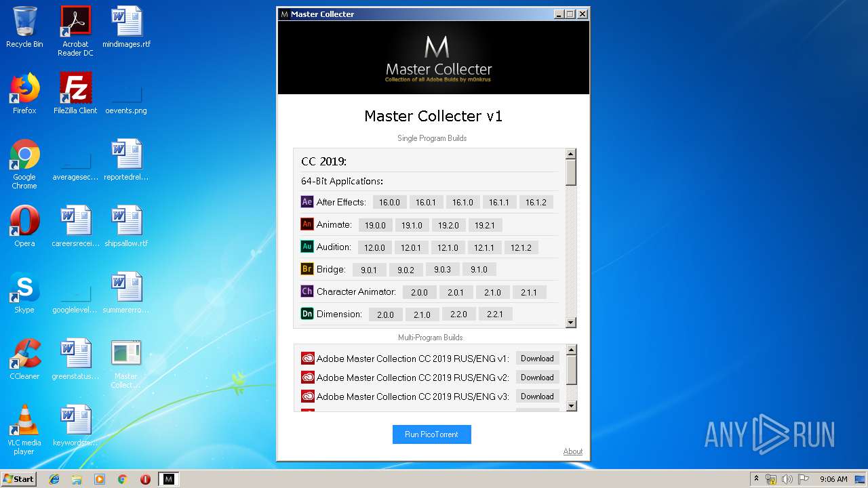Download Master Collection CC 2019 v3

[x=537, y=396]
